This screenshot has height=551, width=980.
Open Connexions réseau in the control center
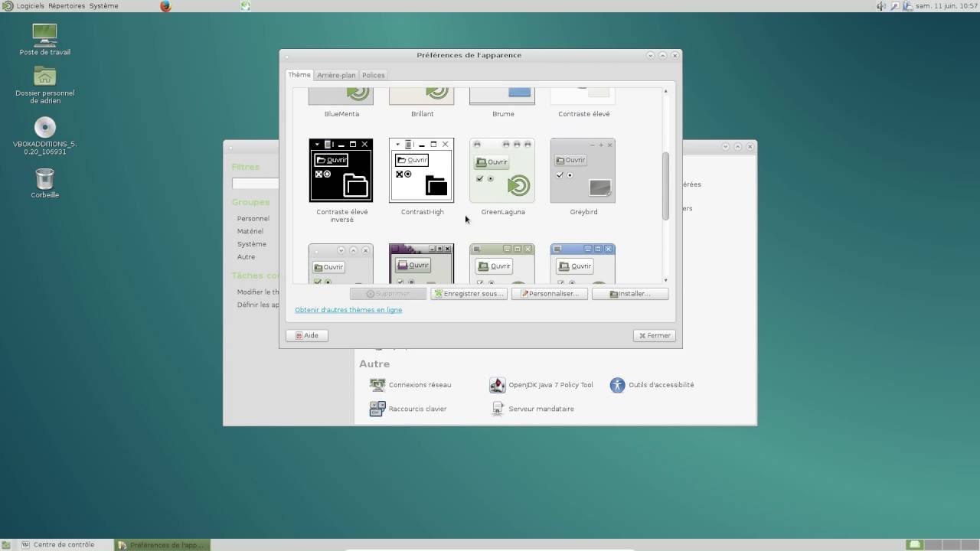(x=410, y=385)
